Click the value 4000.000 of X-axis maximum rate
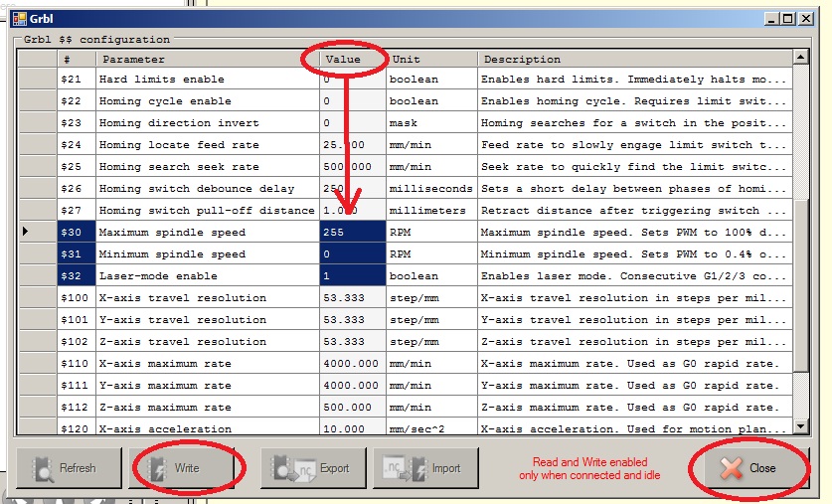 353,364
